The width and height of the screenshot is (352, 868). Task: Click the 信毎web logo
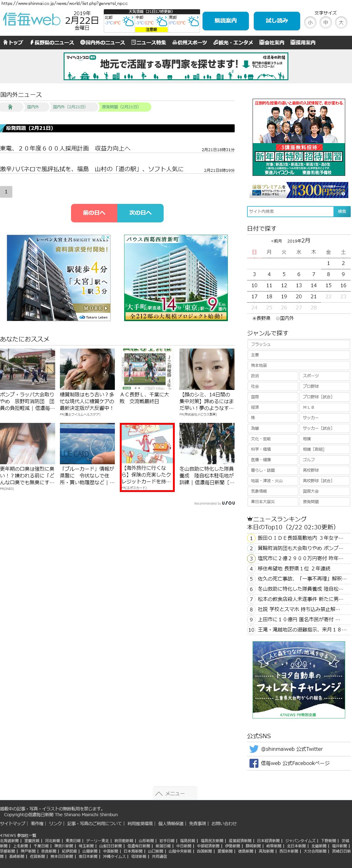[32, 20]
